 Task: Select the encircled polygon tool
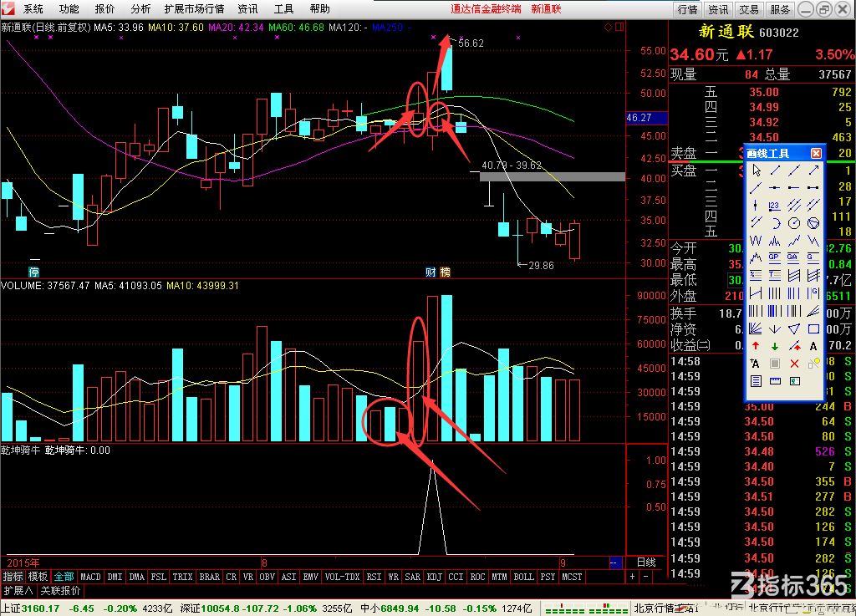(x=813, y=223)
